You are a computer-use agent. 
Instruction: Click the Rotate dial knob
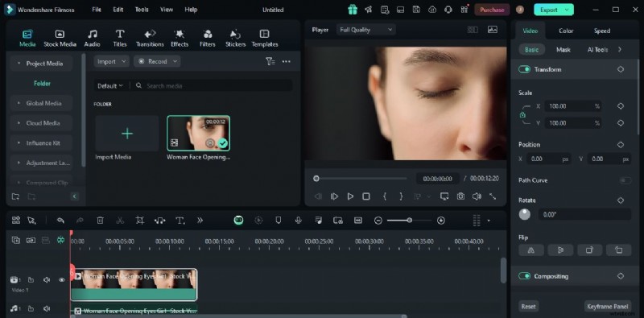(x=525, y=214)
